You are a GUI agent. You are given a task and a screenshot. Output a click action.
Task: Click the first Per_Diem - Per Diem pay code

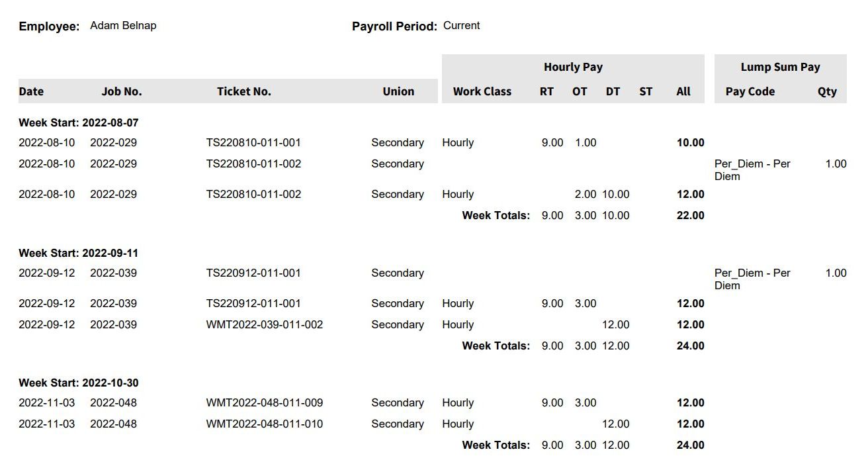coord(752,170)
